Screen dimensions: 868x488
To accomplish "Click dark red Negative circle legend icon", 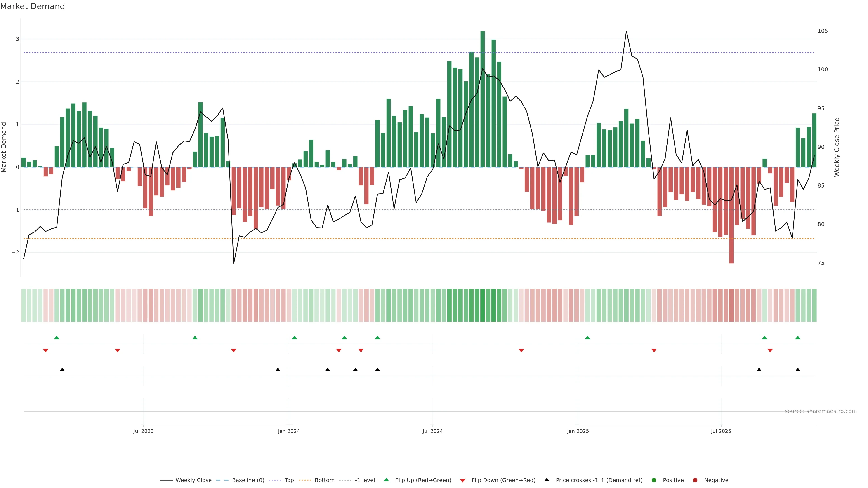I will point(695,480).
